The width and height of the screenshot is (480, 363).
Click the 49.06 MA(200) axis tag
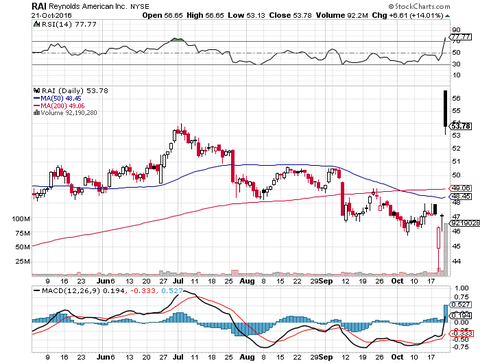pos(461,188)
